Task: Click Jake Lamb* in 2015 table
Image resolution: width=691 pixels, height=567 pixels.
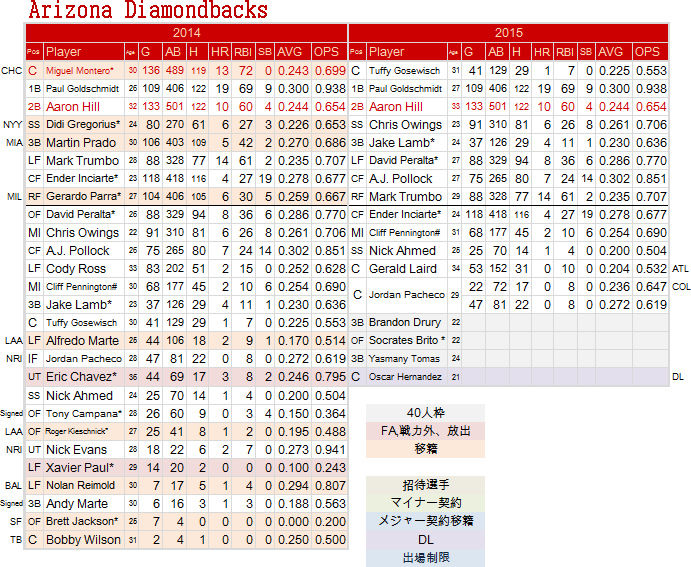Action: pos(401,143)
